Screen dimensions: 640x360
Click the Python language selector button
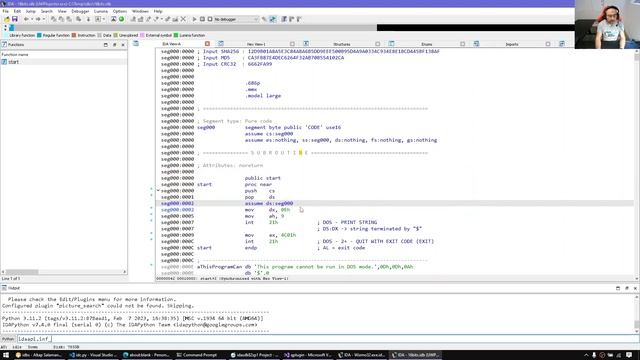[x=8, y=339]
